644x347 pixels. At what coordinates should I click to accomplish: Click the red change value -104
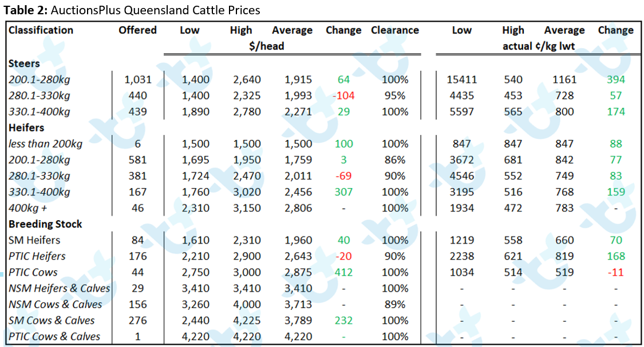(x=343, y=95)
